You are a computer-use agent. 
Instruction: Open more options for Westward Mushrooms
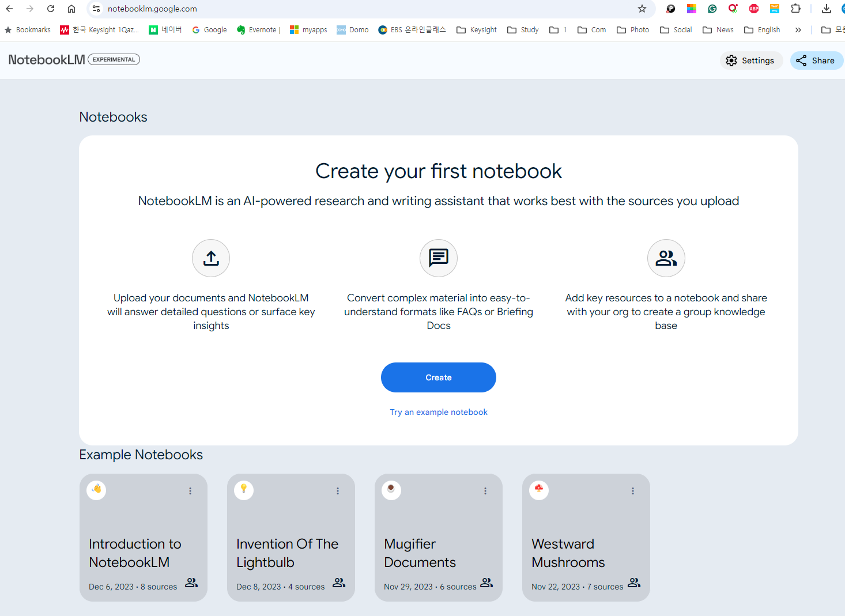pyautogui.click(x=633, y=491)
